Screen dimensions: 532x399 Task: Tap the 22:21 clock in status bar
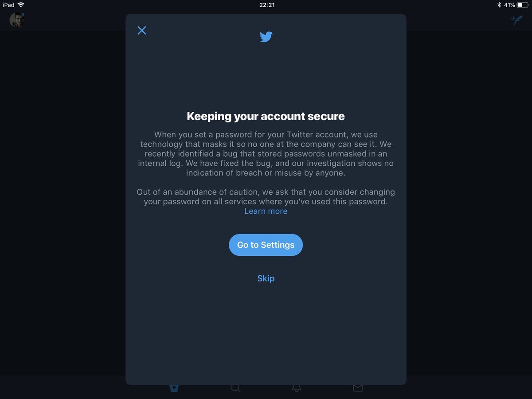[x=266, y=5]
